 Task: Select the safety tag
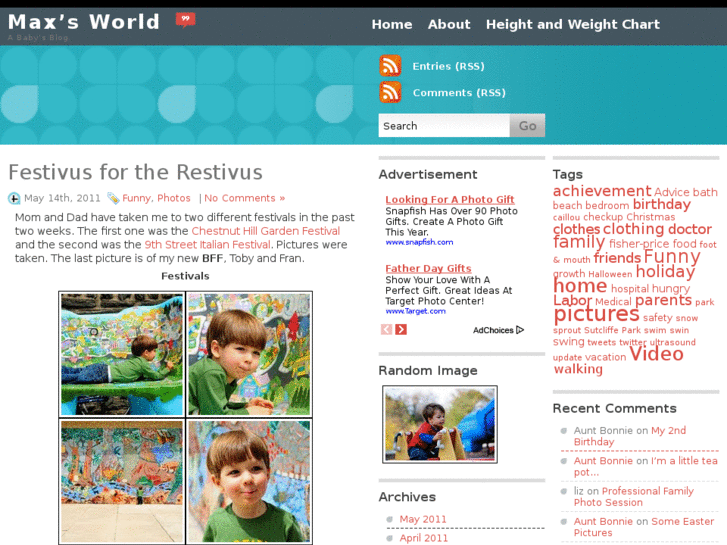657,318
